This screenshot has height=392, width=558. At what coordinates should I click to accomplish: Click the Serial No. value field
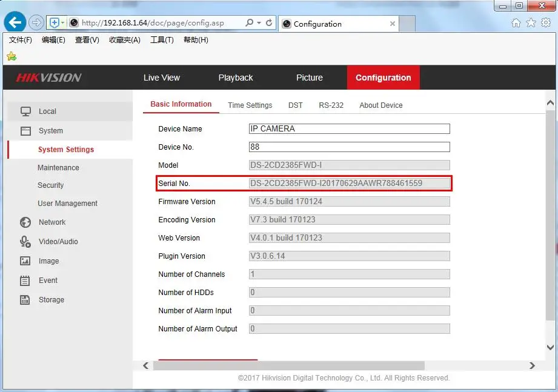350,183
